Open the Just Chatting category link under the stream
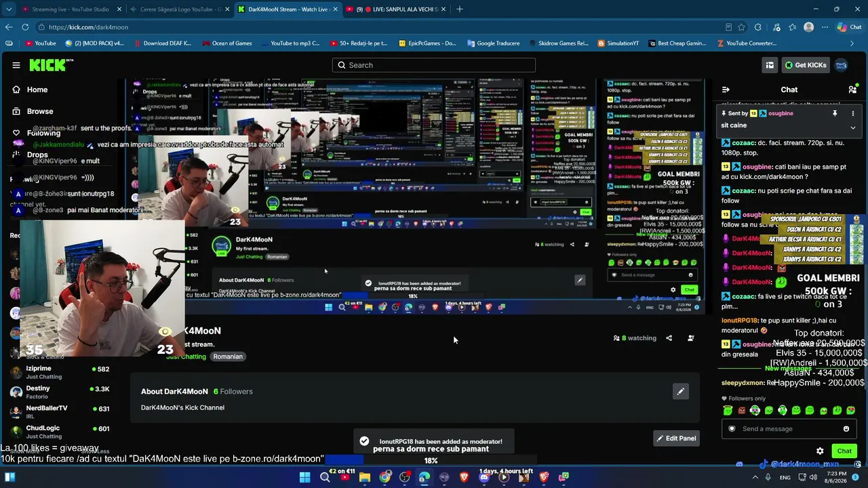The height and width of the screenshot is (488, 868). pos(186,357)
